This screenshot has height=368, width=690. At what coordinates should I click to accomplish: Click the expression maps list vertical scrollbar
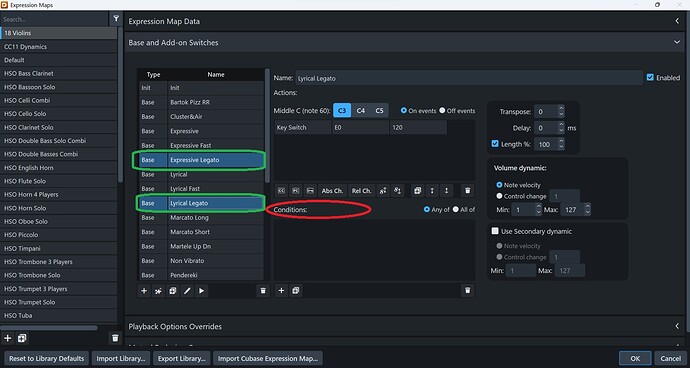[120, 104]
